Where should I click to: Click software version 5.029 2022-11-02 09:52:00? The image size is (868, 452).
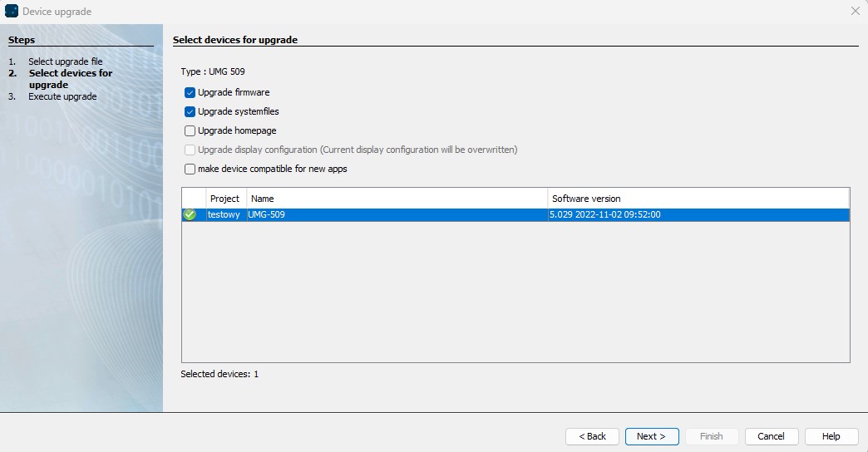(x=698, y=214)
